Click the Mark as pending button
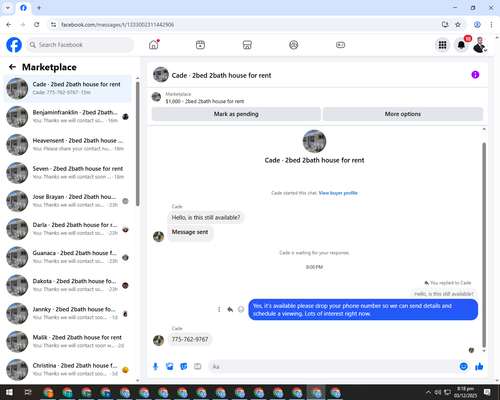Viewport: 500px width, 400px height. (236, 114)
